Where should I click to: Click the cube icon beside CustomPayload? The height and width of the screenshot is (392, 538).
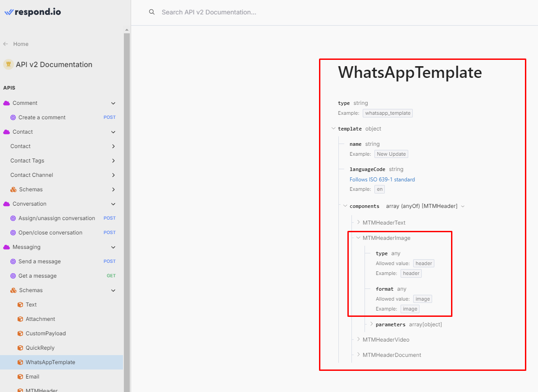[x=20, y=333]
